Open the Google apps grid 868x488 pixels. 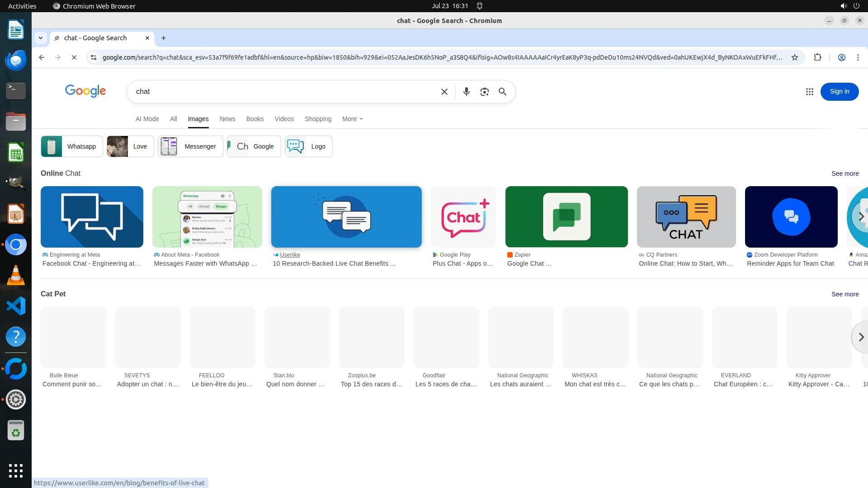point(809,92)
